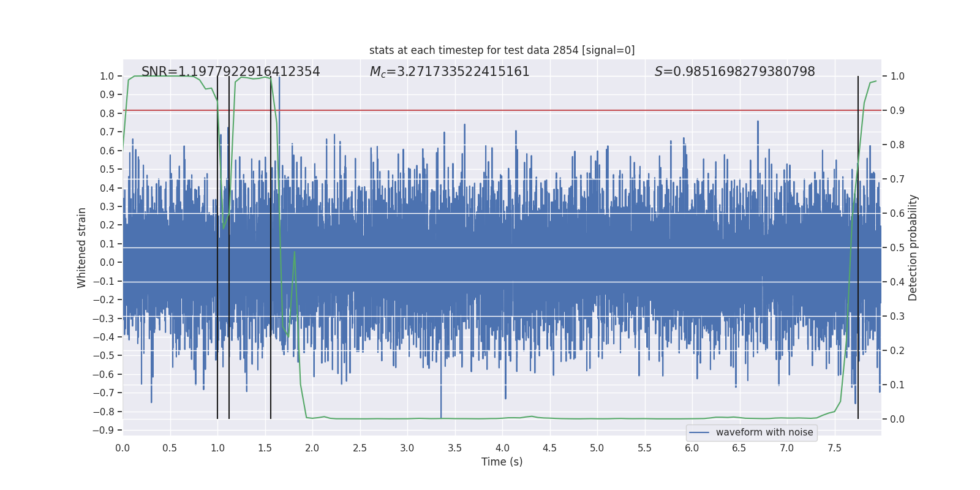Click the black vertical marker line near 1.5 seconds
Viewport: 980px width, 490px height.
(x=271, y=247)
